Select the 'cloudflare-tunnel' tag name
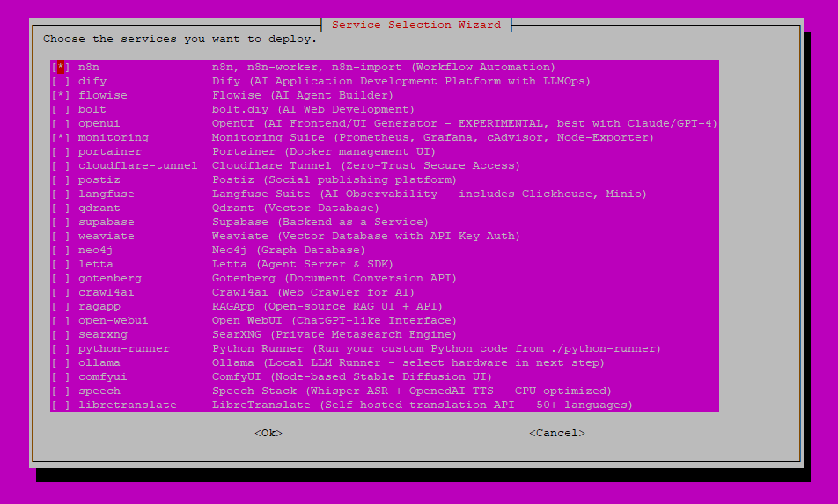838x504 pixels. click(138, 165)
